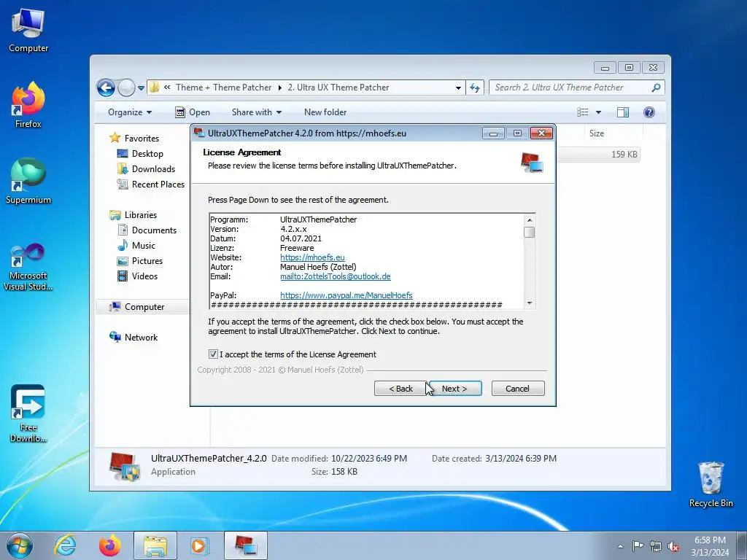Click Open in Explorer toolbar
Screen dimensions: 747x560
[x=193, y=112]
